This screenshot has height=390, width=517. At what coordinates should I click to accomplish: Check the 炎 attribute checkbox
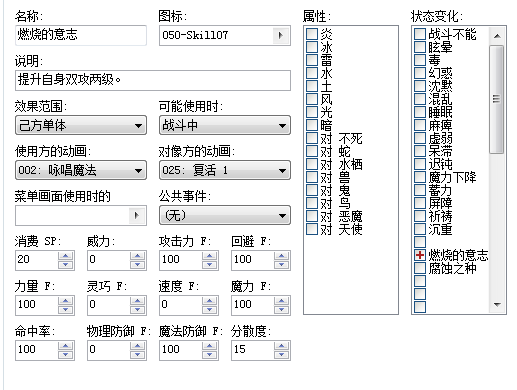pyautogui.click(x=312, y=34)
